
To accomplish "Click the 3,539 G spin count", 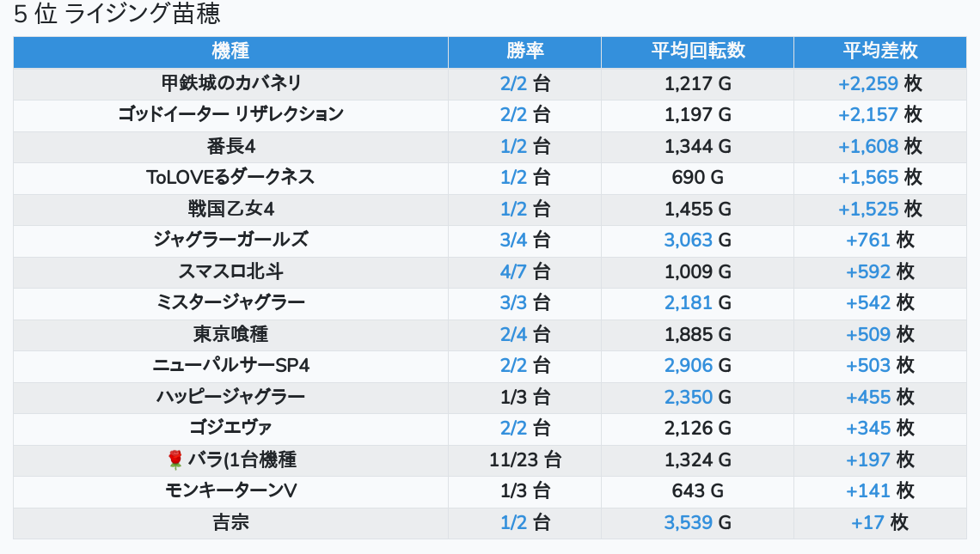I will [697, 522].
